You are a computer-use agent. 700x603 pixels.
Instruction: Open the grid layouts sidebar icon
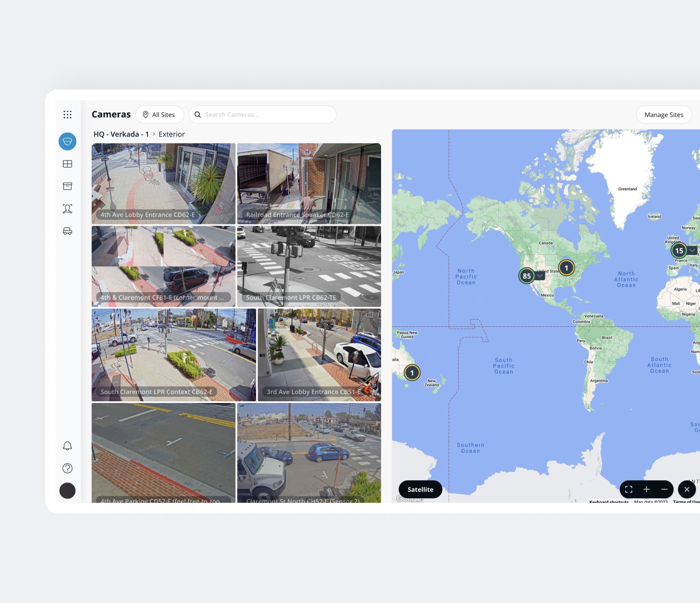tap(67, 164)
